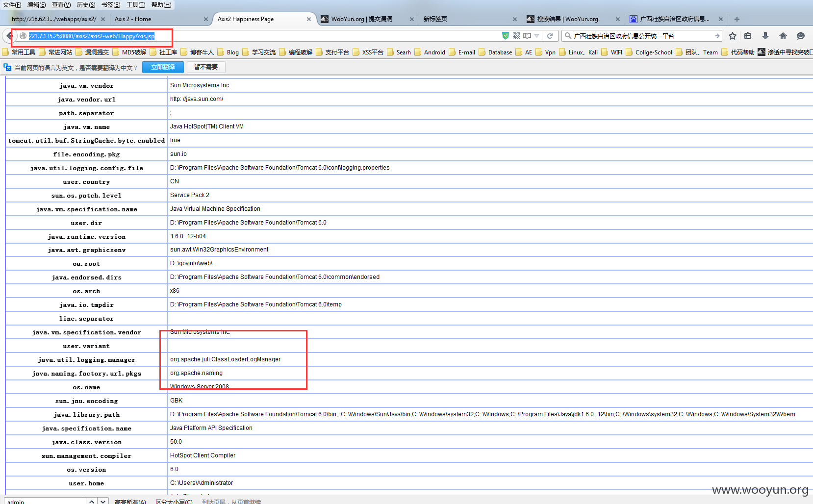Find next match down arrow

pos(102,501)
